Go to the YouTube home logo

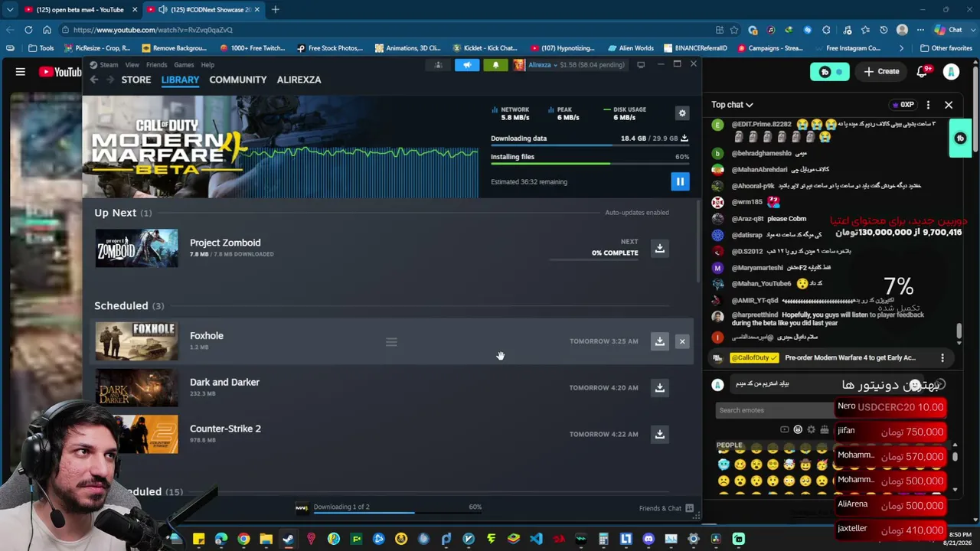click(60, 72)
